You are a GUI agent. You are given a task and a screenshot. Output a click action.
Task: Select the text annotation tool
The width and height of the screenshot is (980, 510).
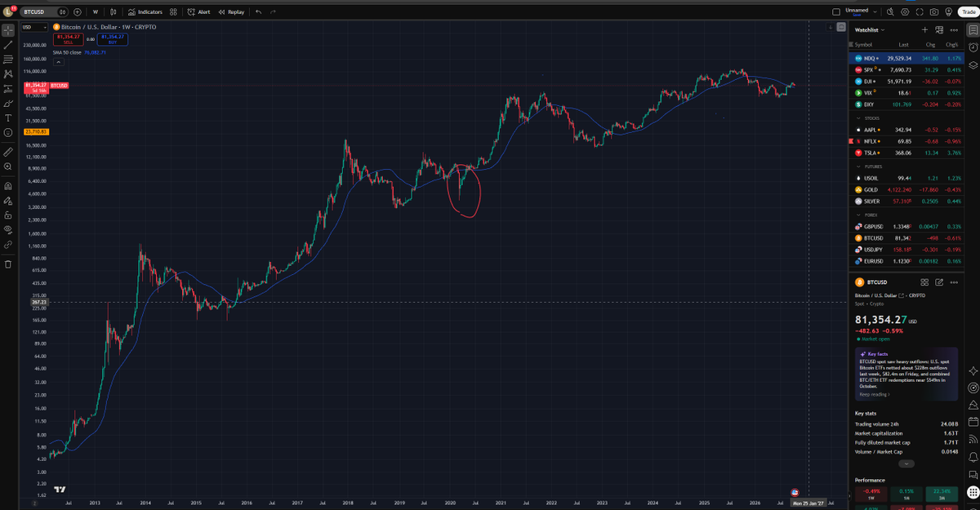tap(8, 118)
